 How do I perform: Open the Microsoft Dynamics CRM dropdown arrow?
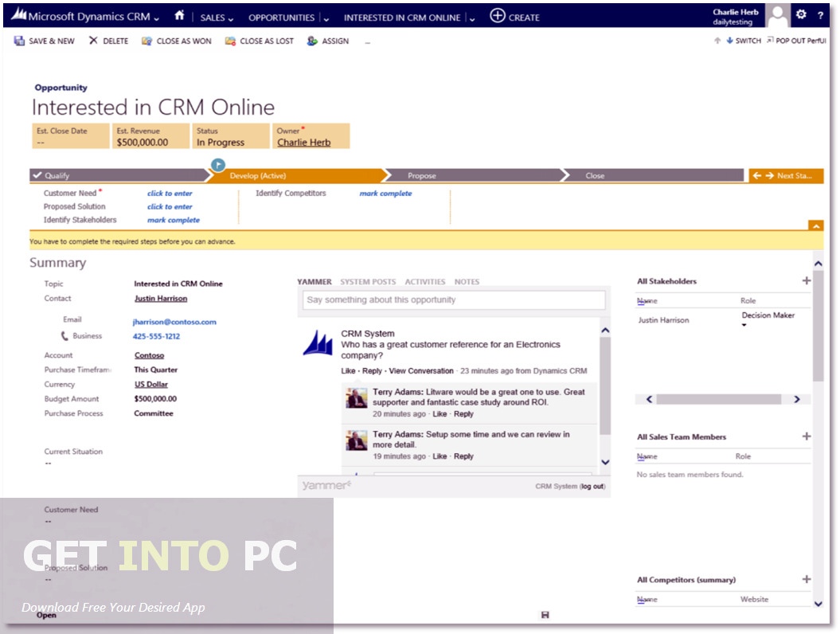pos(156,19)
